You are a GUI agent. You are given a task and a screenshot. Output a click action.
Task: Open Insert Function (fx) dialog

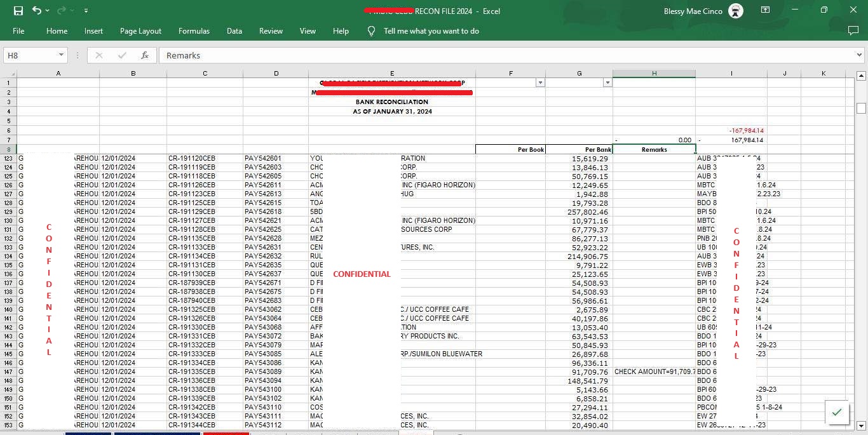coord(145,55)
